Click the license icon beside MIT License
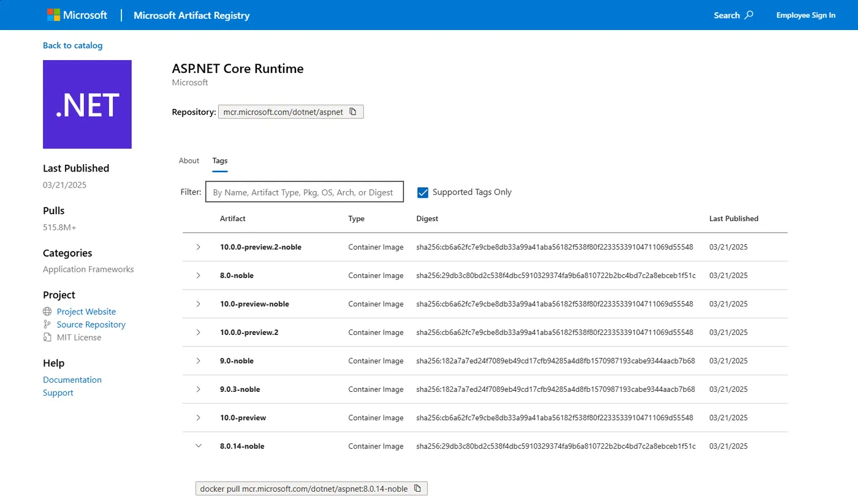The height and width of the screenshot is (504, 858). (47, 337)
